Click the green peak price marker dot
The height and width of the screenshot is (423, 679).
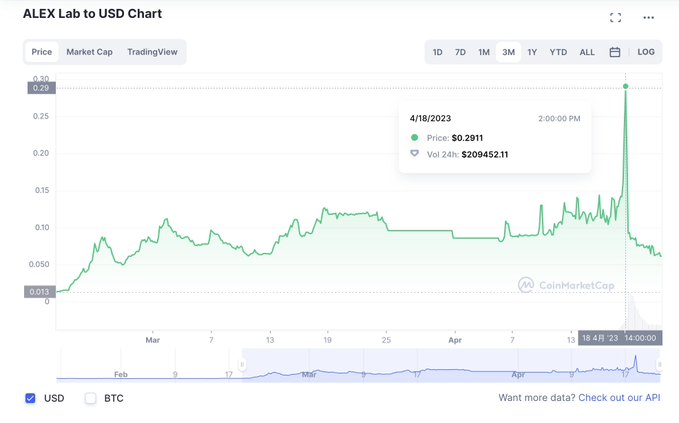(x=625, y=87)
